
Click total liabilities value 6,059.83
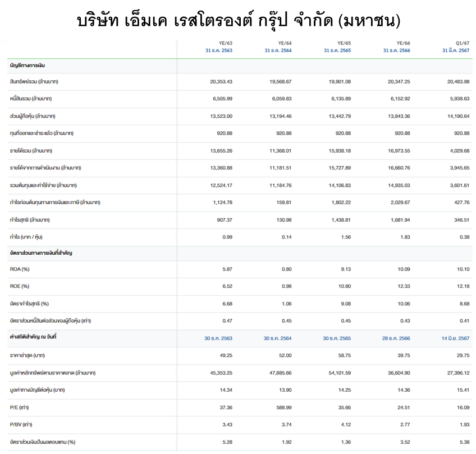point(282,98)
